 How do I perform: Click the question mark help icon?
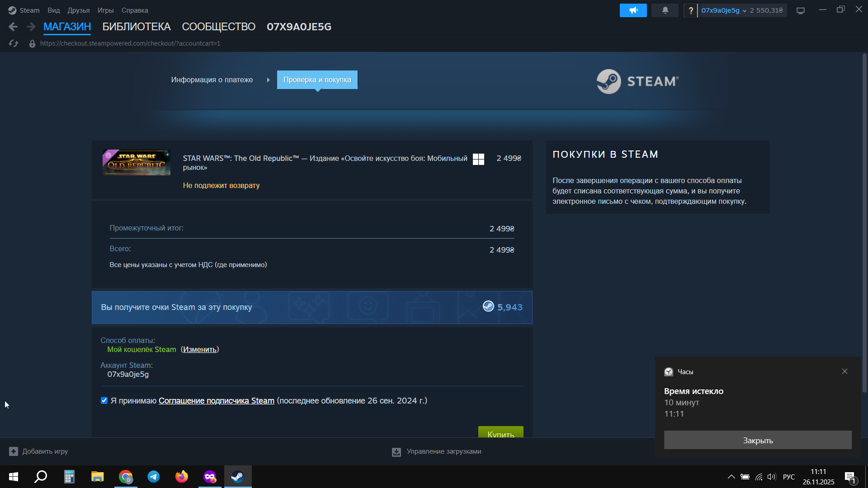pyautogui.click(x=690, y=10)
